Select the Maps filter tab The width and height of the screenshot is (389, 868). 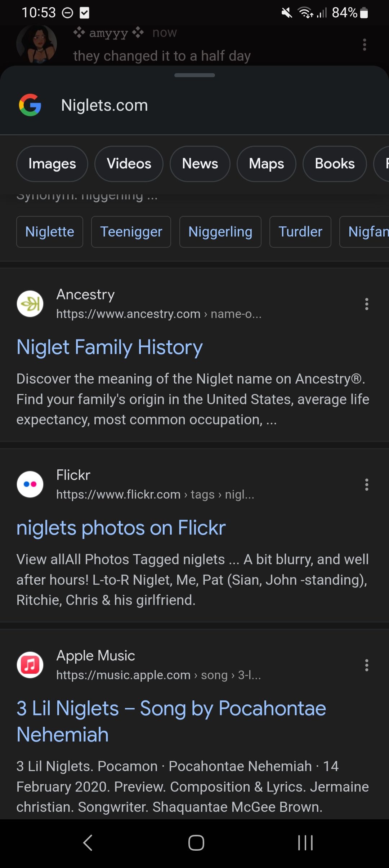pos(267,164)
